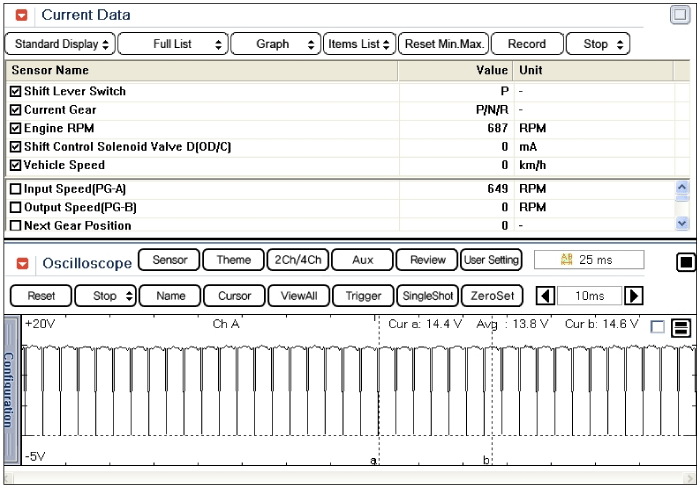Screen dimensions: 700x487
Task: Click Value column header
Action: tap(455, 71)
